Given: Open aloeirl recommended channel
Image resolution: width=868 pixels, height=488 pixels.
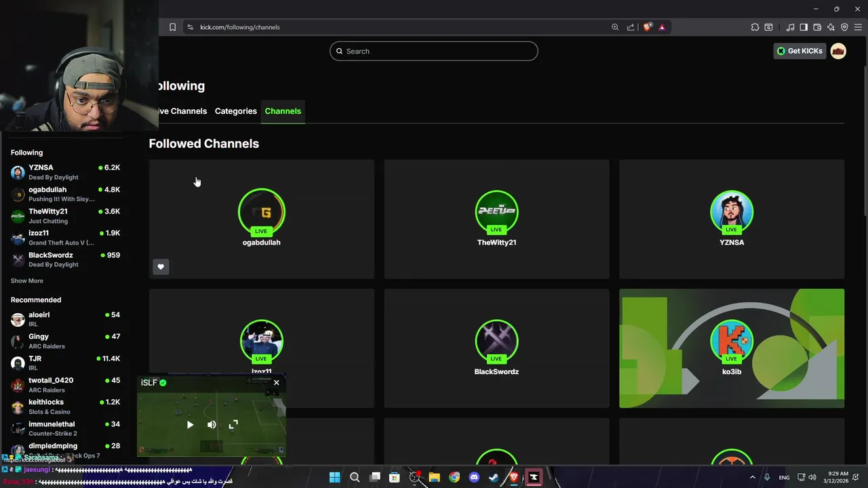Looking at the screenshot, I should pyautogui.click(x=65, y=319).
